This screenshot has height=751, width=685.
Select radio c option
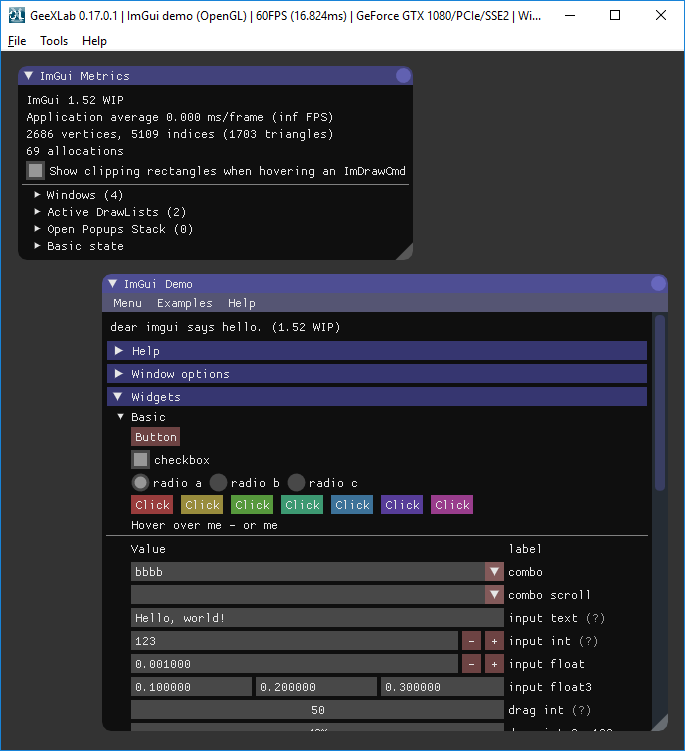tap(297, 483)
